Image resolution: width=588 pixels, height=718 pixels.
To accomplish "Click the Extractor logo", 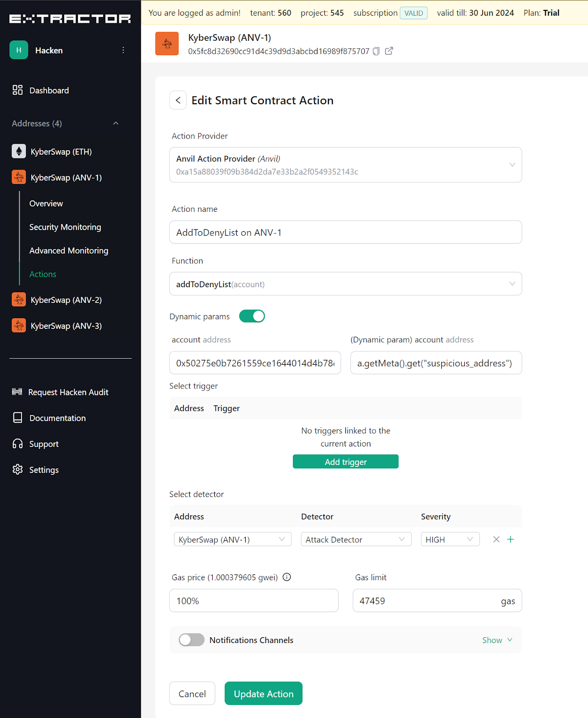I will tap(70, 18).
